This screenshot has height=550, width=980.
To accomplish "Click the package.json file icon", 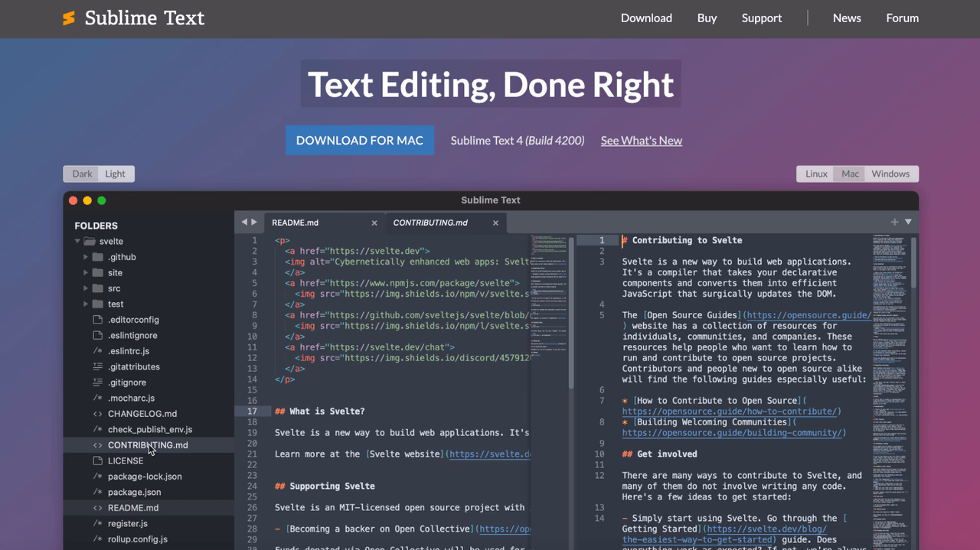I will [97, 492].
